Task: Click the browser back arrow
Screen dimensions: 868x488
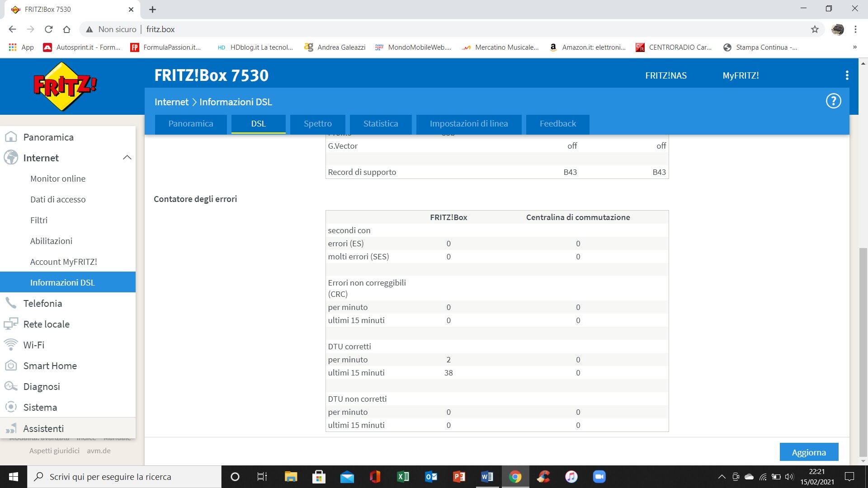Action: 12,29
